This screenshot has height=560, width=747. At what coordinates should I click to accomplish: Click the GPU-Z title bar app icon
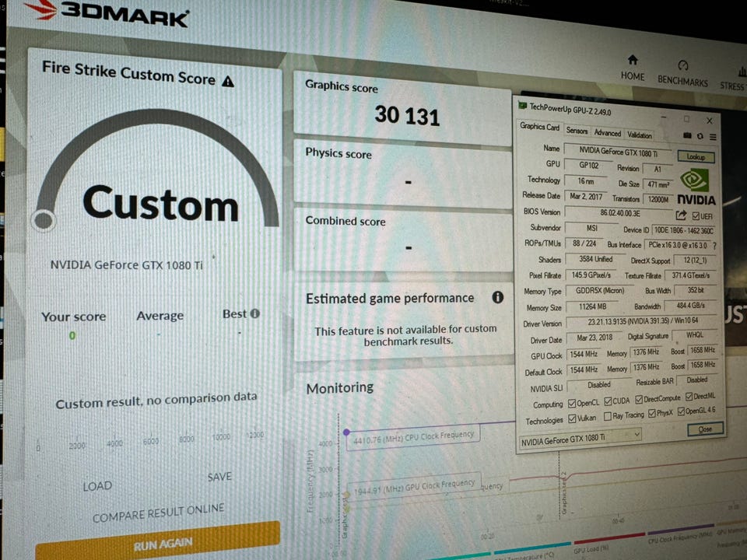tap(522, 105)
